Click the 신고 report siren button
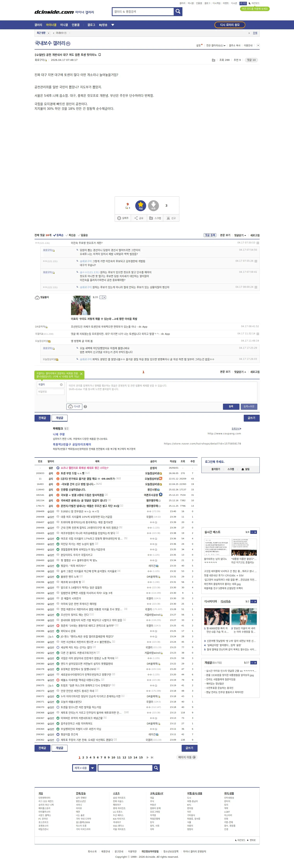The image size is (294, 868). click(x=171, y=218)
